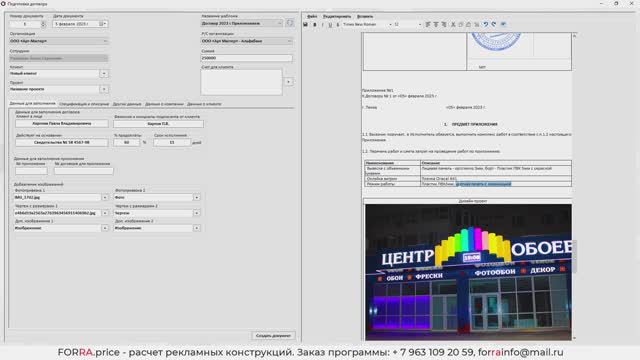The height and width of the screenshot is (360, 640).
Task: Click 'Оклейка витрин' table cell
Action: 392,179
